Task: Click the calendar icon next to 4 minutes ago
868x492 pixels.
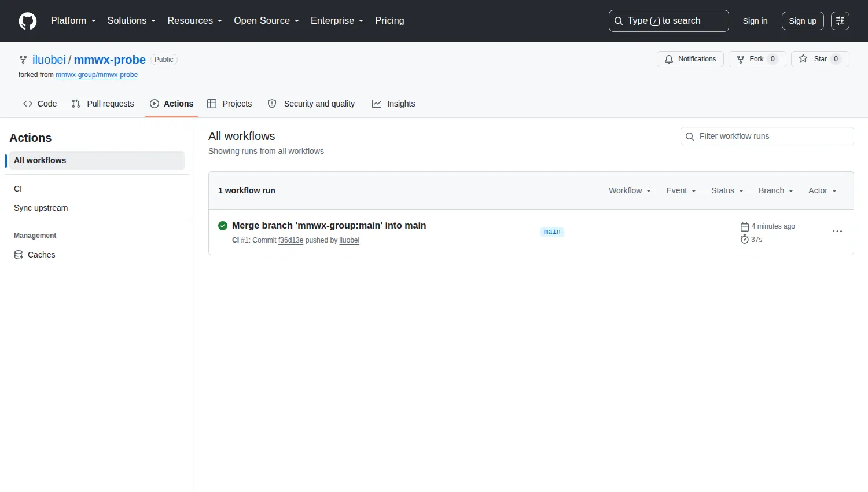Action: pos(745,226)
